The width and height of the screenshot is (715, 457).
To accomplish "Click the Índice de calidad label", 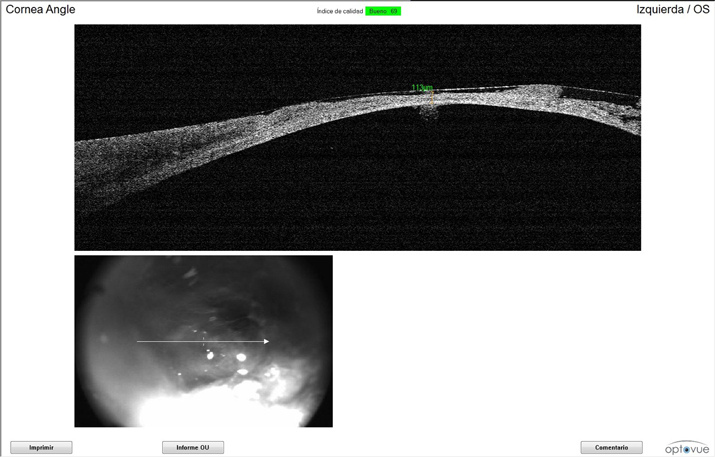I will pyautogui.click(x=339, y=11).
